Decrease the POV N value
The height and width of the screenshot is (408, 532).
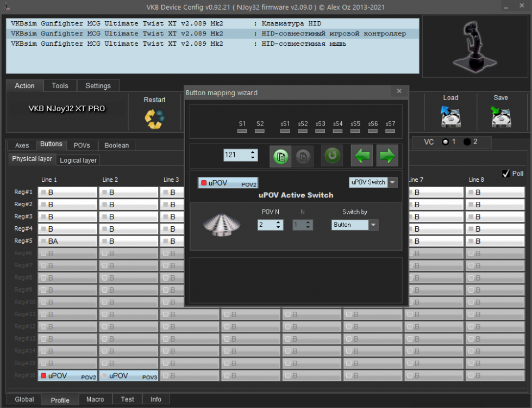click(x=278, y=227)
